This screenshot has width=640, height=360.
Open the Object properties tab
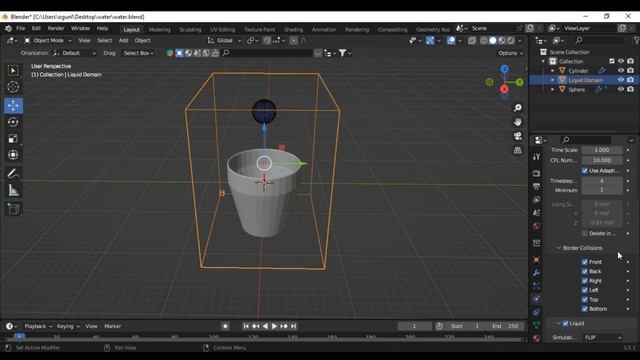536,260
